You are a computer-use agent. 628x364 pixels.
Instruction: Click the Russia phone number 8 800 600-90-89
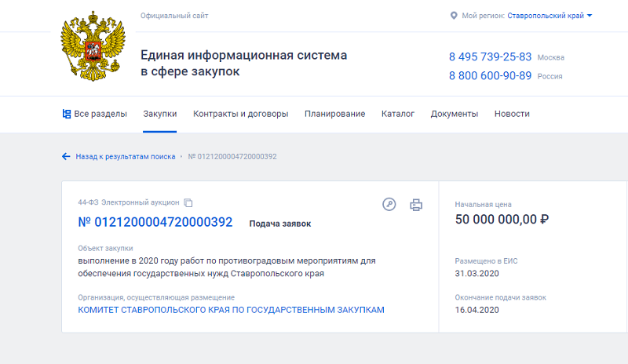490,76
